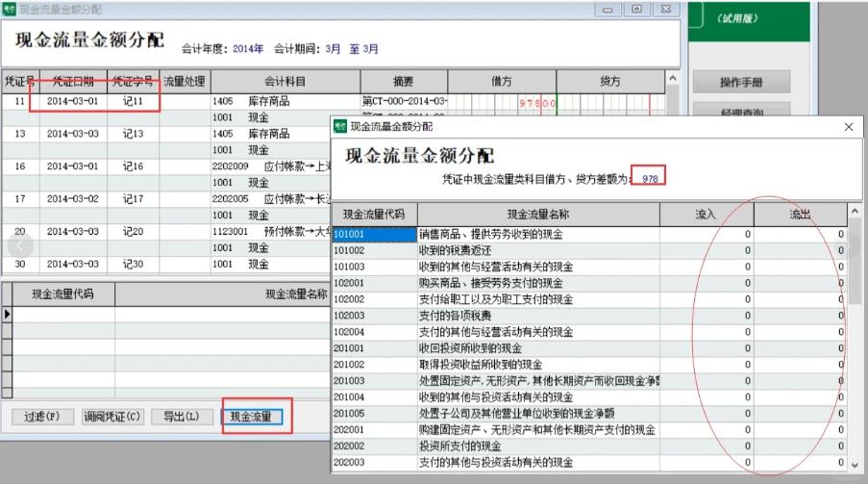Viewport: 868px width, 484px height.
Task: Export data using 导出(L) button
Action: (x=181, y=417)
